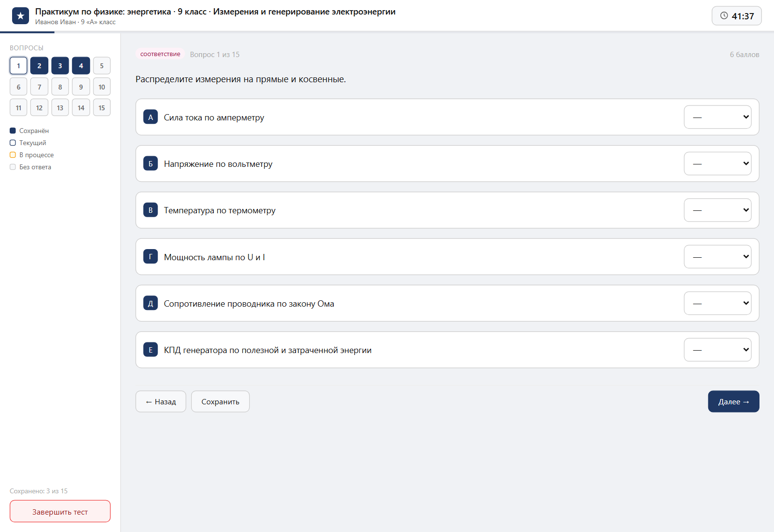Screen dimensions: 774x532
Task: Jump to question 14
Action: [81, 108]
